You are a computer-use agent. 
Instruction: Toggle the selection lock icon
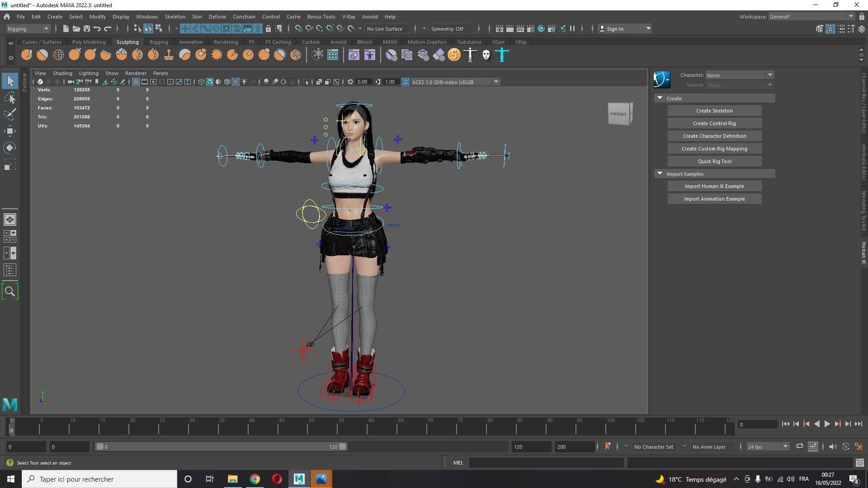[x=268, y=28]
